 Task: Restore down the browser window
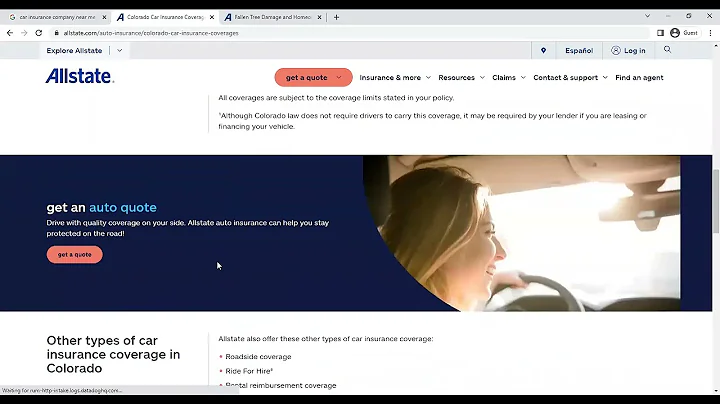(688, 16)
